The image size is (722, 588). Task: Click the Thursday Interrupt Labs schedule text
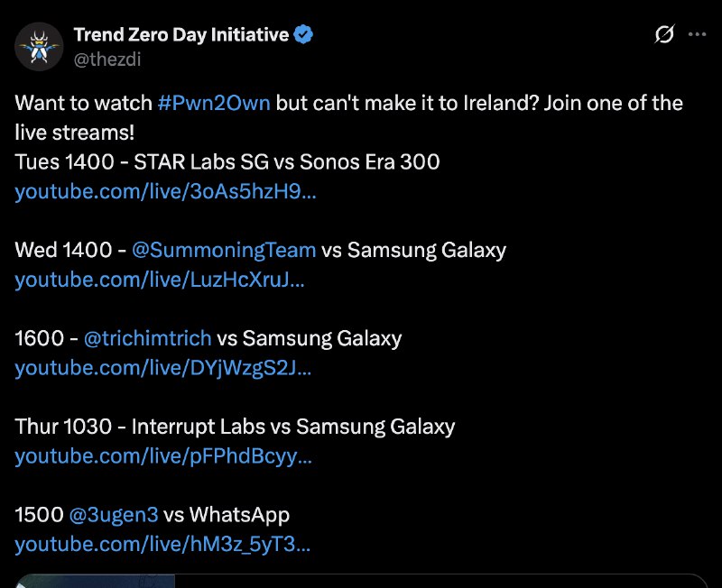click(234, 427)
